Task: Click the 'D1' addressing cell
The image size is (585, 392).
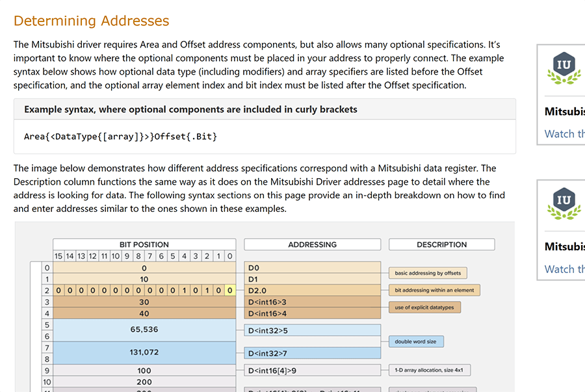Action: [x=312, y=279]
